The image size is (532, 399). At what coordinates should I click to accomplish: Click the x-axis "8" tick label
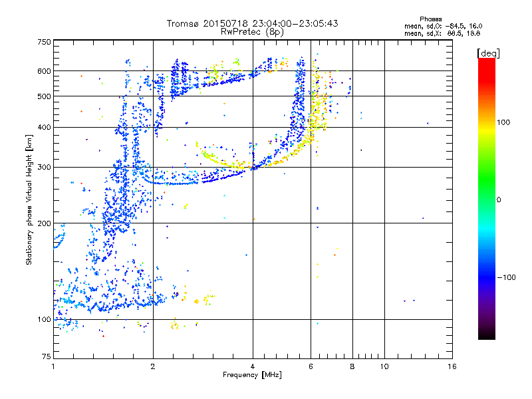click(x=352, y=366)
